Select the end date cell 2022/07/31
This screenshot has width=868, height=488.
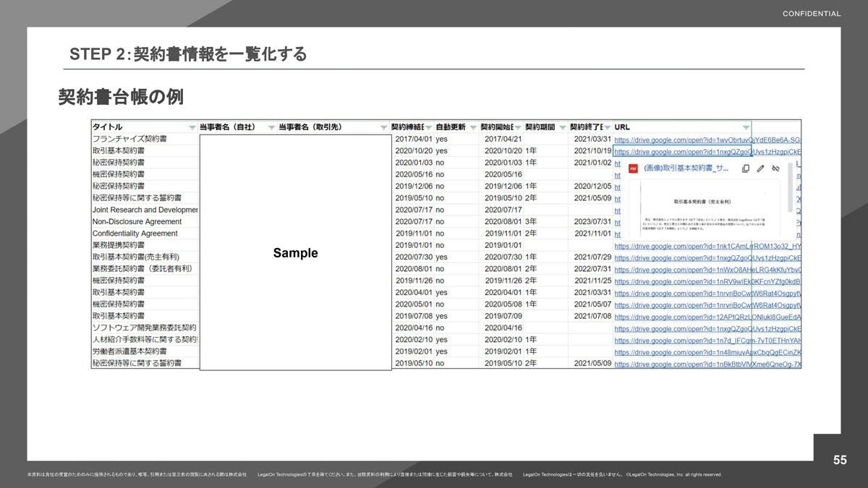[591, 269]
